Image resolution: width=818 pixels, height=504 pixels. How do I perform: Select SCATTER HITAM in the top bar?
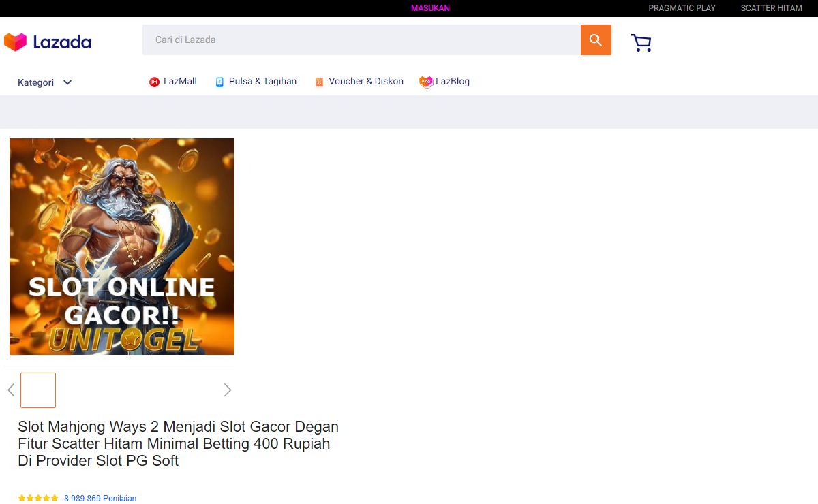(771, 8)
